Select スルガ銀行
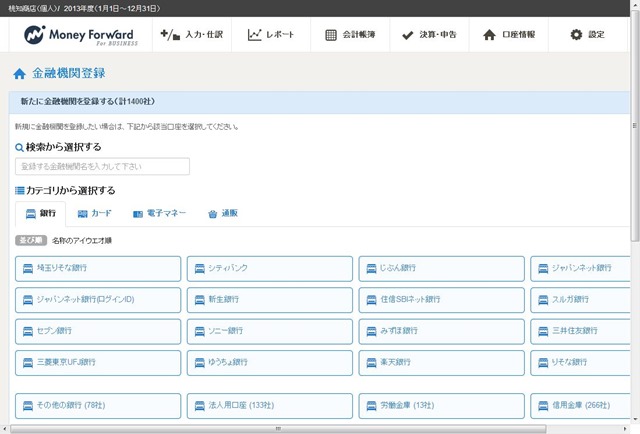640x434 pixels. (580, 300)
